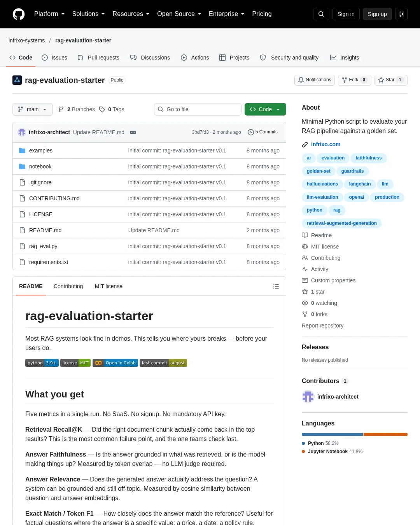Open the 2 Branches link
The height and width of the screenshot is (525, 420).
pyautogui.click(x=77, y=109)
